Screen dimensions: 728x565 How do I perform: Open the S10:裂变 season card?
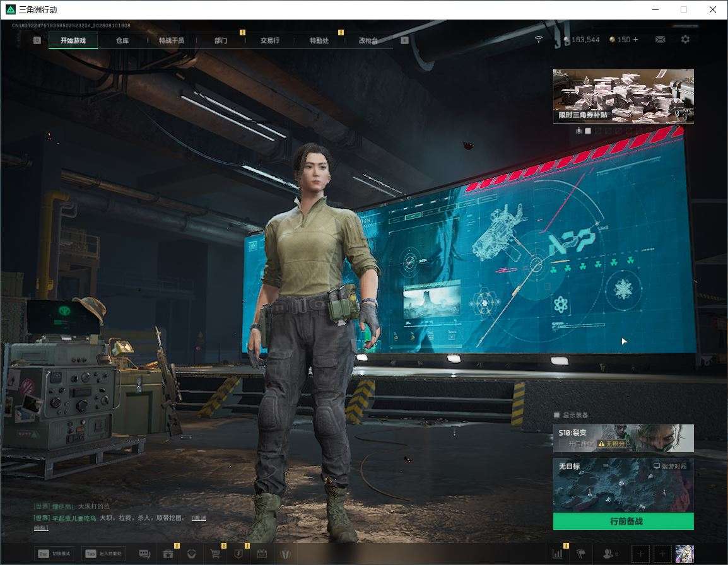[x=623, y=438]
